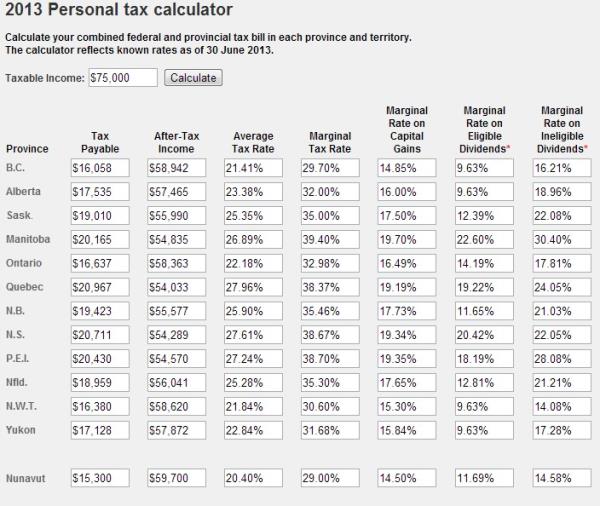Select Quebec Eligible Dividends rate field
The height and width of the screenshot is (506, 600).
484,288
